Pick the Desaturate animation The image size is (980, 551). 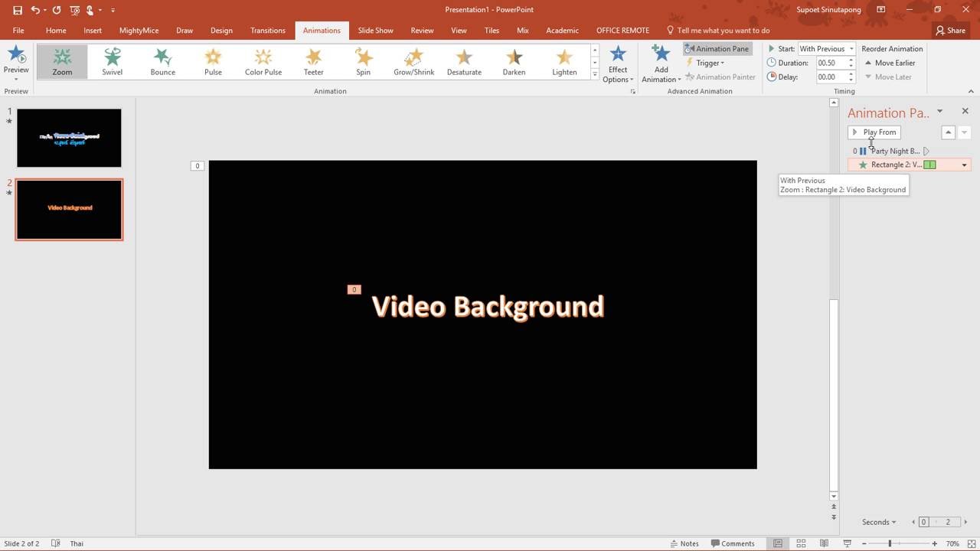pyautogui.click(x=464, y=61)
